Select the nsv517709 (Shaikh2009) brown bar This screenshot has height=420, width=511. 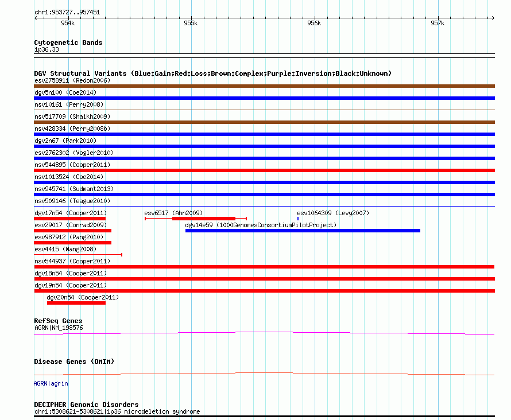[264, 122]
